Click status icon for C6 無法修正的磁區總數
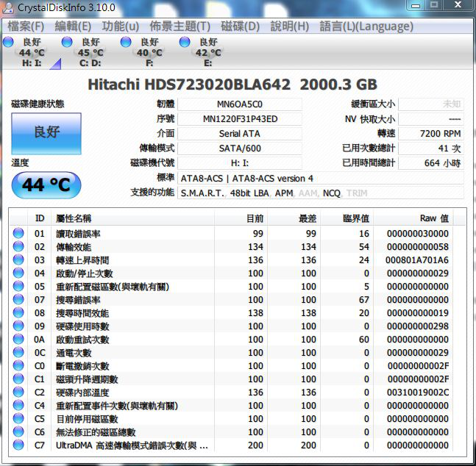Screen dimensions: 476x466 point(18,431)
